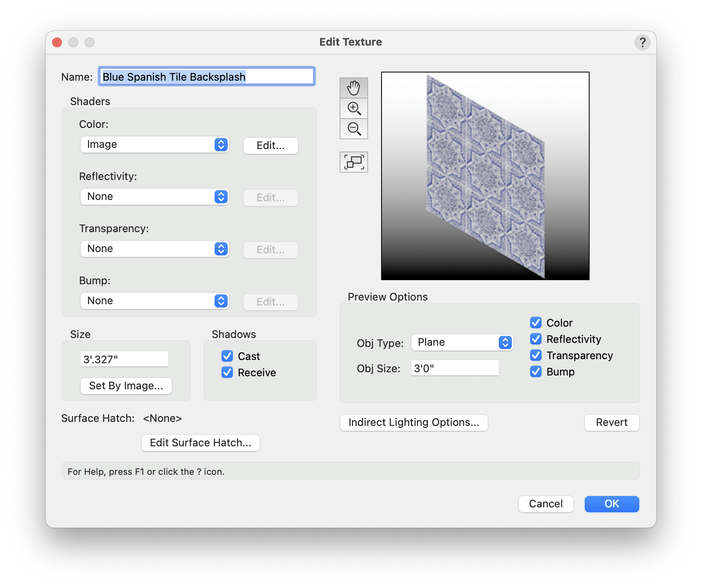Open the Transparency shader dropdown
Screen dimensions: 702x588
155,248
